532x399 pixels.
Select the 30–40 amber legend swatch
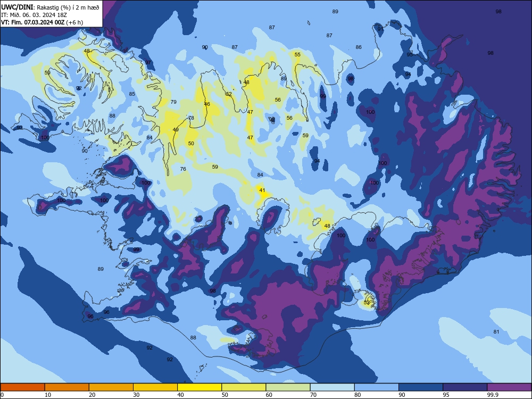(155, 387)
